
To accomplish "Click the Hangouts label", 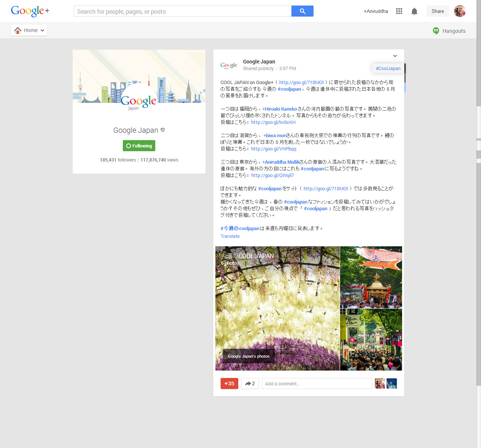I will (x=454, y=31).
